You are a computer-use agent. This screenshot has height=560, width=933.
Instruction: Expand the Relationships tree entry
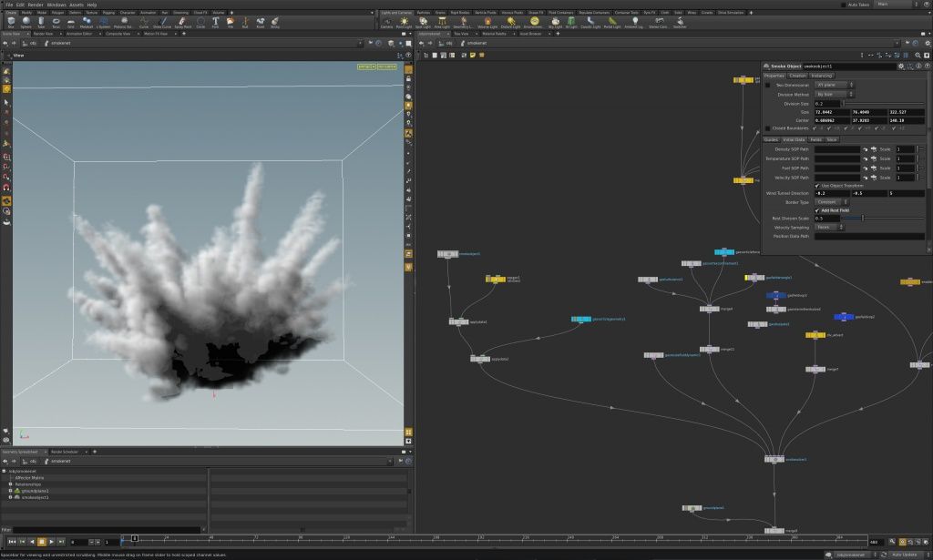click(10, 484)
